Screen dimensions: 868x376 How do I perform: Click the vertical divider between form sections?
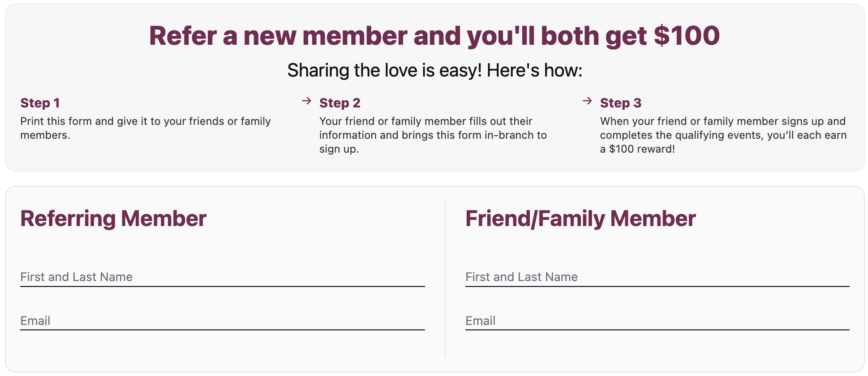coord(445,279)
